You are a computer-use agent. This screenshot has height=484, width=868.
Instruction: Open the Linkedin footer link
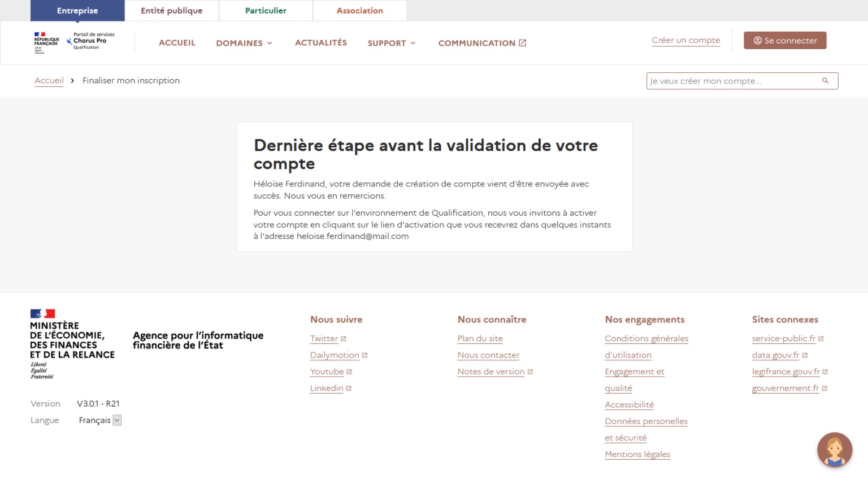(327, 389)
